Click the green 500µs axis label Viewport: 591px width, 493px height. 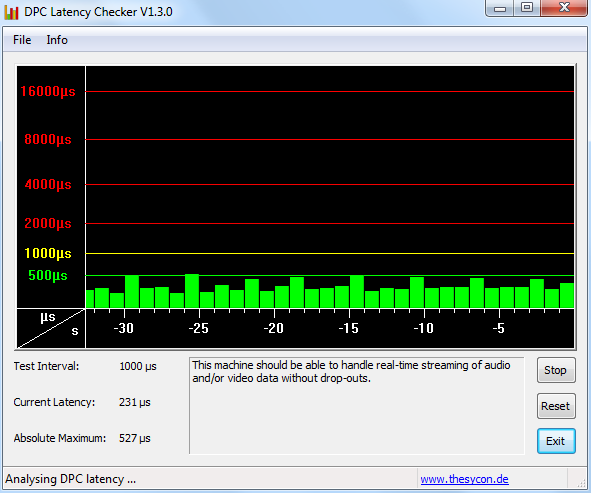point(48,275)
